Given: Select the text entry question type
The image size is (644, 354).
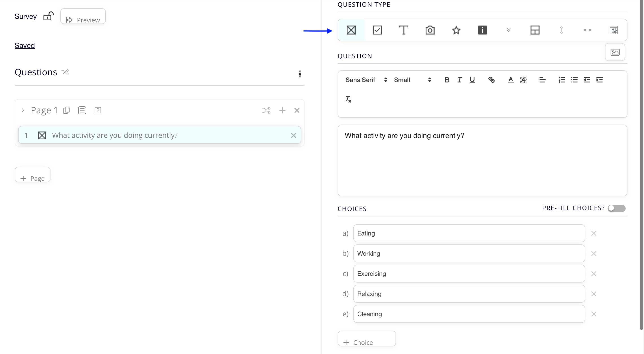Looking at the screenshot, I should (x=403, y=30).
